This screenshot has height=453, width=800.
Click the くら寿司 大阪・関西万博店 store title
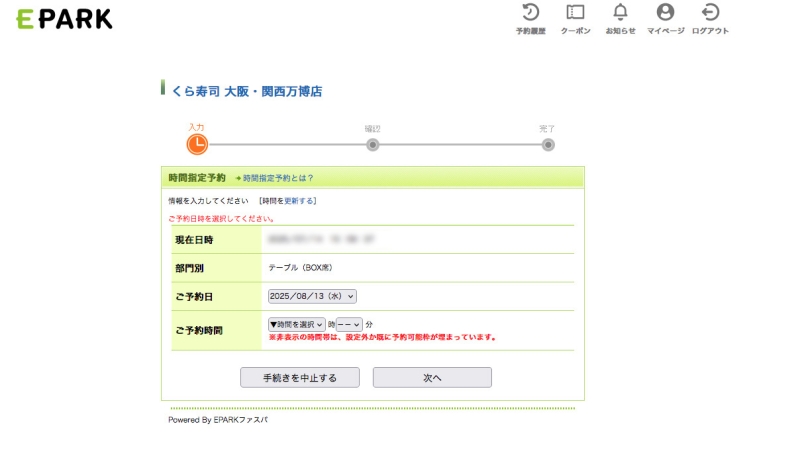click(x=246, y=91)
